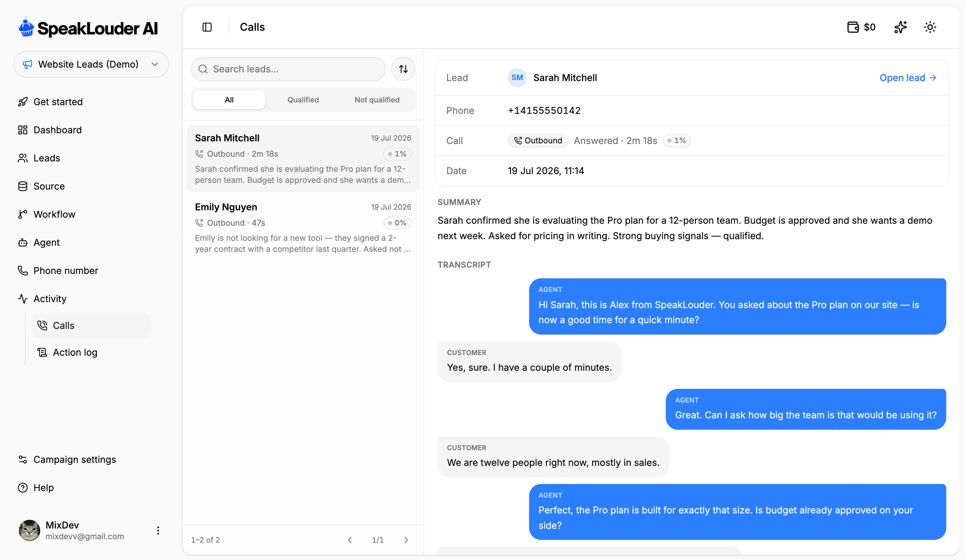Open the Help page
965x560 pixels.
(43, 488)
